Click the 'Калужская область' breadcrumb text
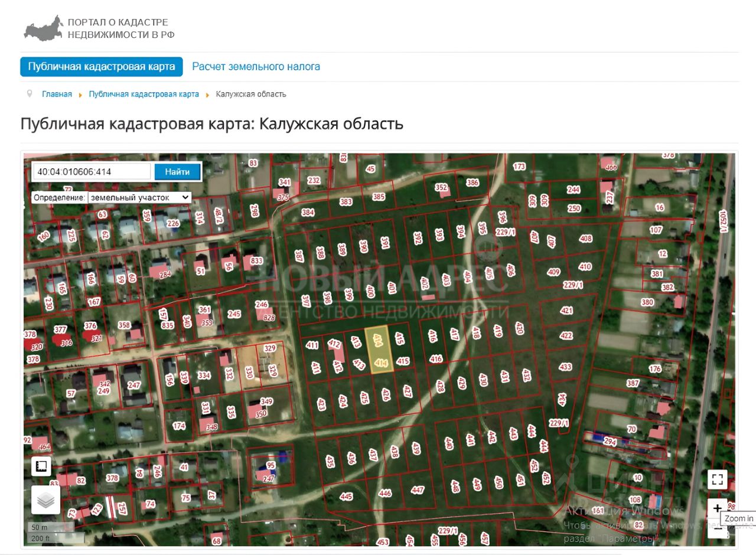The width and height of the screenshot is (756, 555). 251,94
